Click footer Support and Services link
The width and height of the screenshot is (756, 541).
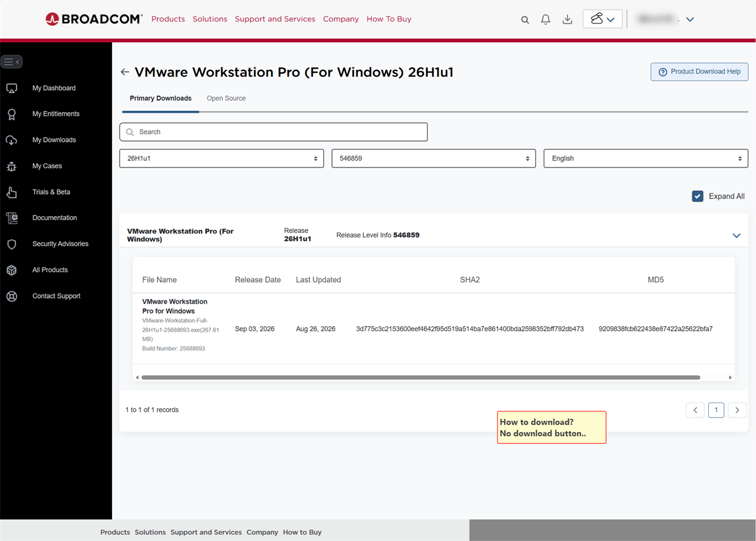tap(206, 532)
